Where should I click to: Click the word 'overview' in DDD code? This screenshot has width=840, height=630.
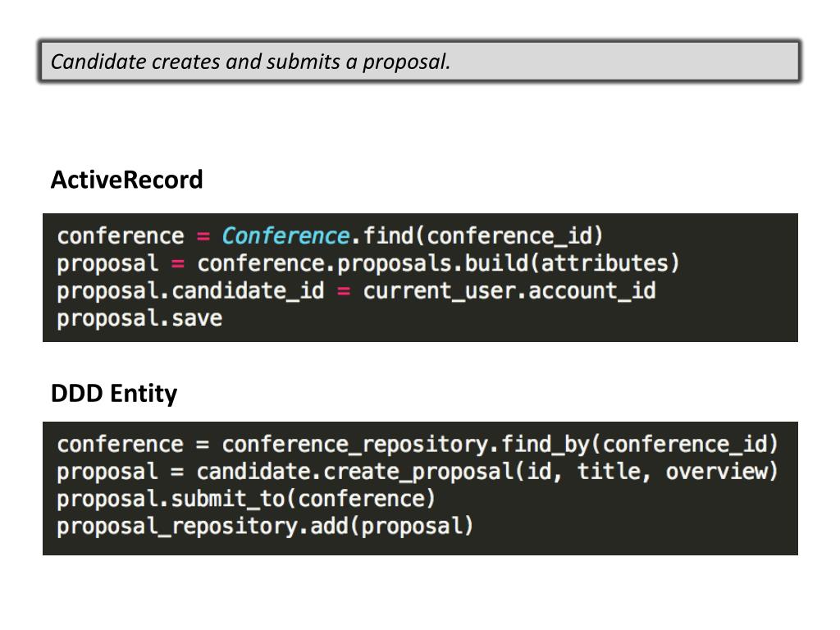[717, 472]
